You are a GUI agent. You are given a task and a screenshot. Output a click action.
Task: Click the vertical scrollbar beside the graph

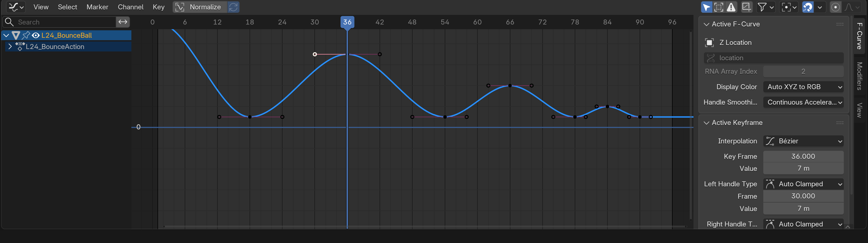point(690,125)
